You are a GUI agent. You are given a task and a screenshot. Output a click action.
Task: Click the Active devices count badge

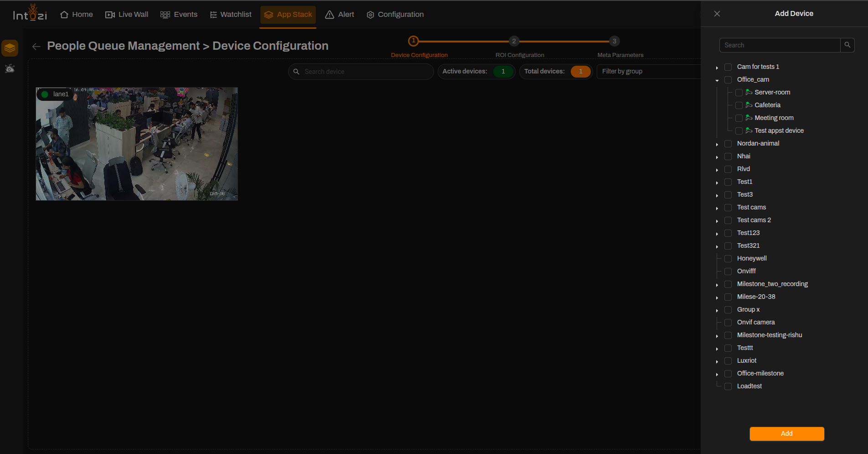pos(503,72)
